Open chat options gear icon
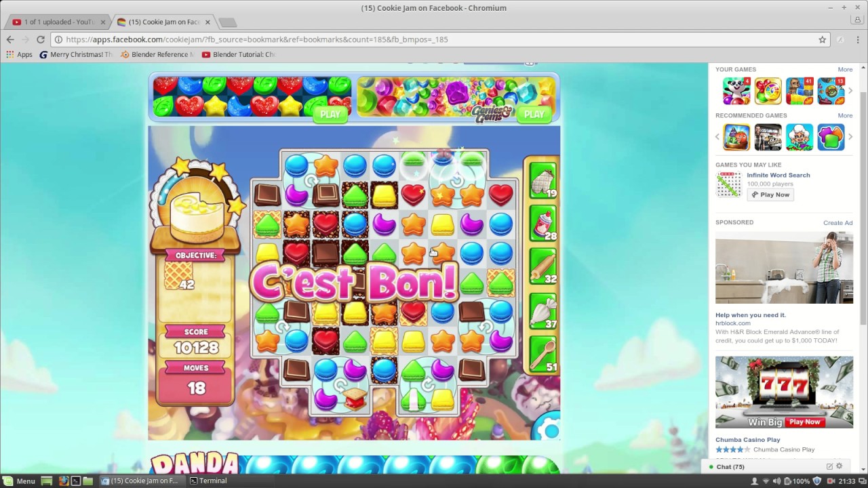Screen dimensions: 868x488 pos(839,466)
